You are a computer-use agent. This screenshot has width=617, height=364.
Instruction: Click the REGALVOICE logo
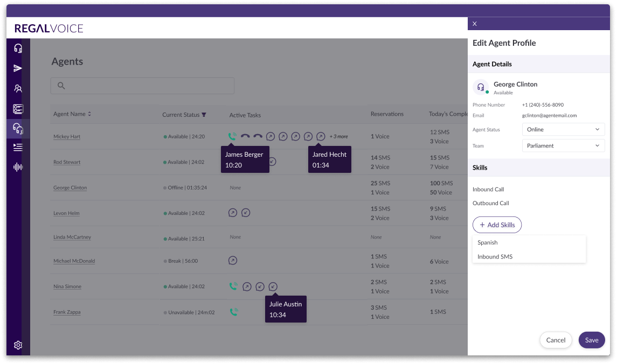click(x=49, y=29)
